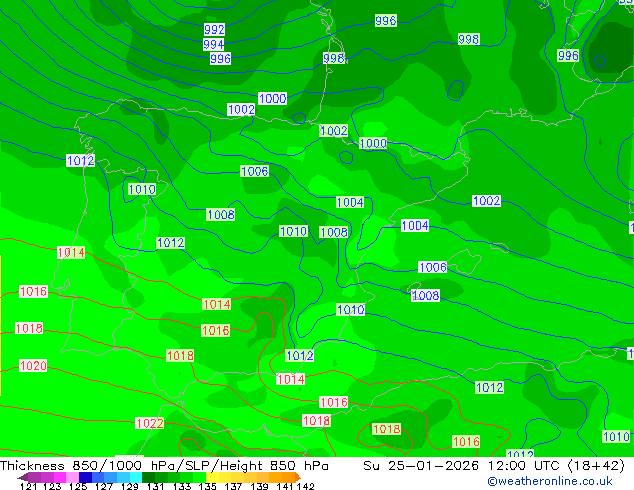Click the red 1022 isobar label
The image size is (634, 490).
click(150, 423)
